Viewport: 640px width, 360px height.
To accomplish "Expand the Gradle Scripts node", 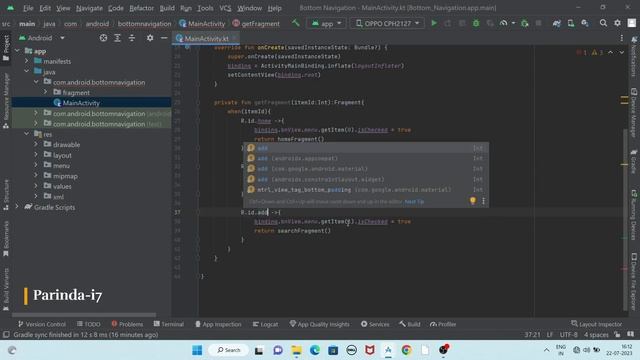I will (x=17, y=207).
